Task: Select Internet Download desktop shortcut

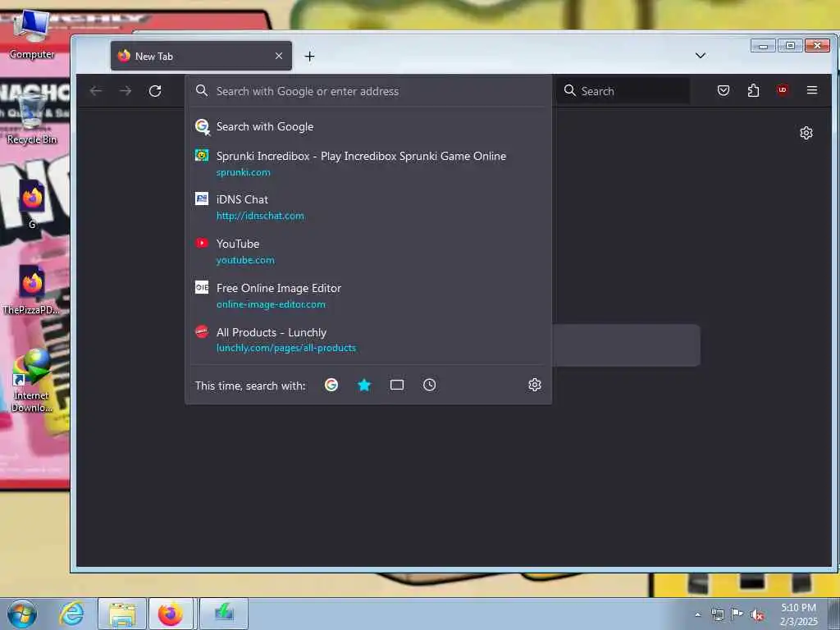Action: [32, 381]
